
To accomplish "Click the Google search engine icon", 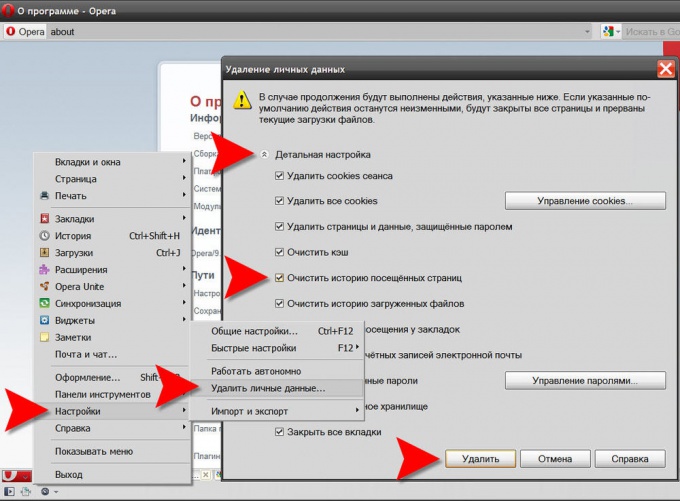I will pyautogui.click(x=608, y=32).
